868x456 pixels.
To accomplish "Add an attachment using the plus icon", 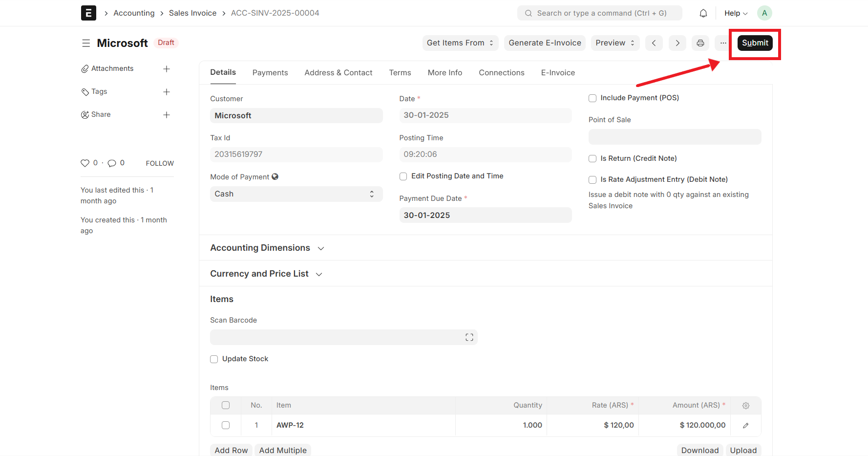I will 167,68.
